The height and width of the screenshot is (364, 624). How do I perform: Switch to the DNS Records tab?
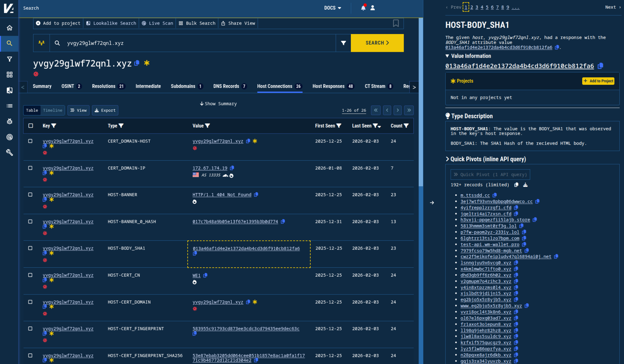[x=226, y=86]
